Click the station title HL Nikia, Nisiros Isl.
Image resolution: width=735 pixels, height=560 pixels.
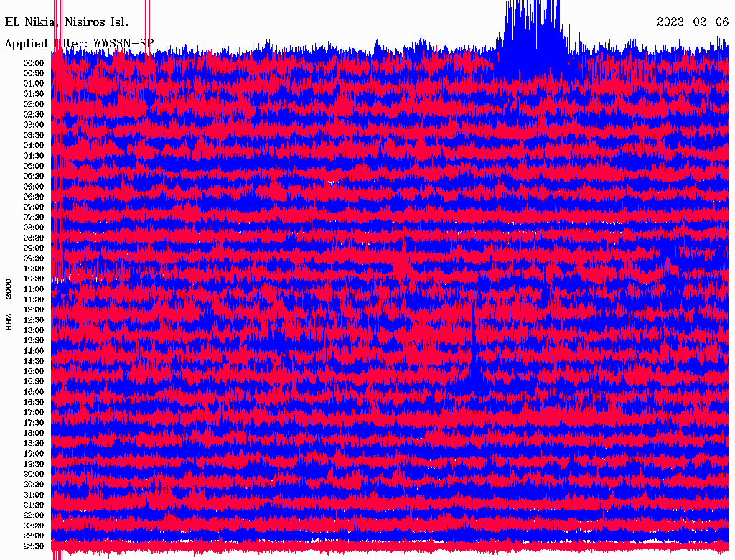pyautogui.click(x=67, y=22)
